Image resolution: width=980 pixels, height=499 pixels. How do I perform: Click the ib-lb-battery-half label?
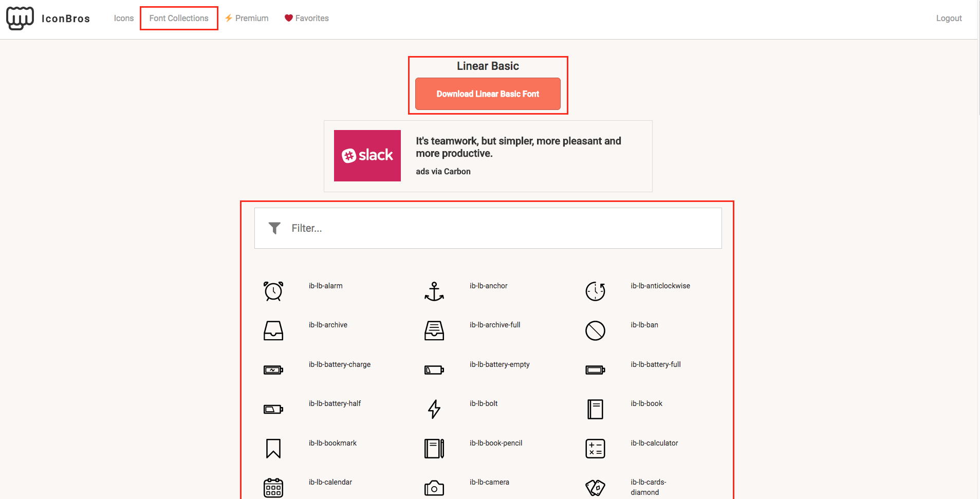click(x=335, y=403)
